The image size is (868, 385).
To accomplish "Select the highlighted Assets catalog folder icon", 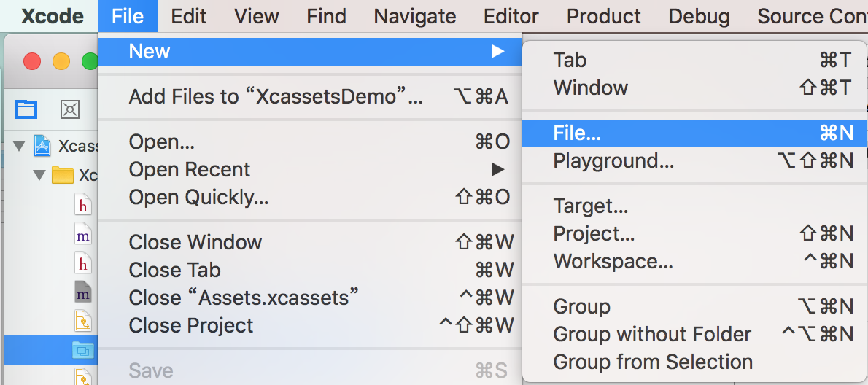I will click(x=82, y=351).
